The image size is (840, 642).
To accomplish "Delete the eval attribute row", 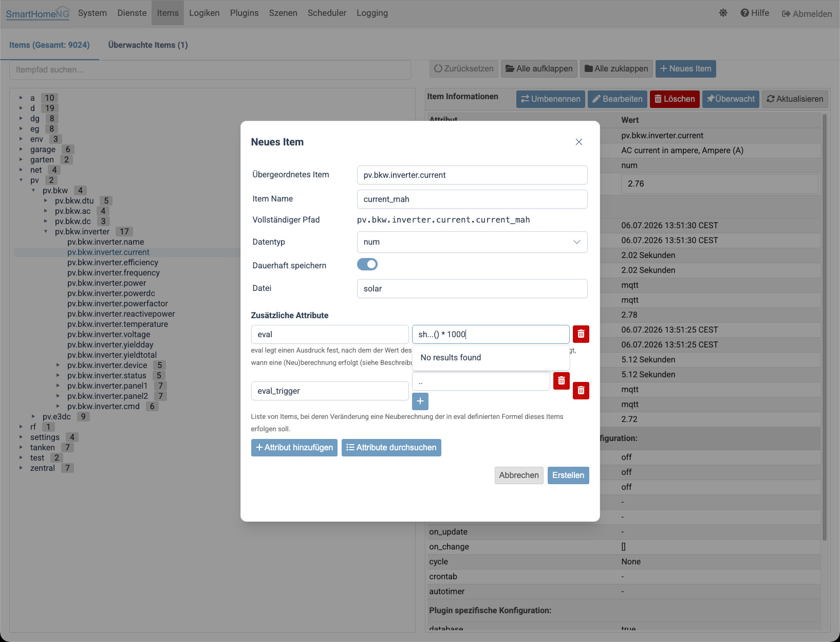I will pos(581,334).
